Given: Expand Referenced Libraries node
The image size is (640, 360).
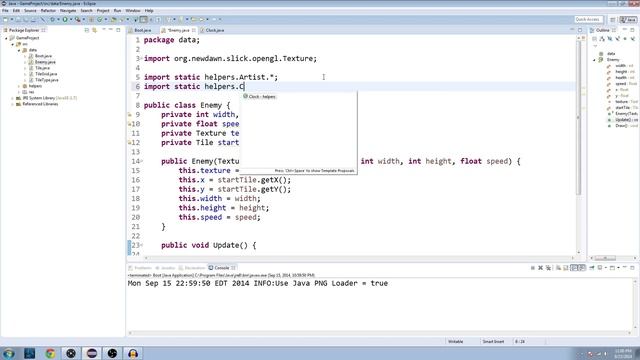Looking at the screenshot, I should click(x=13, y=104).
